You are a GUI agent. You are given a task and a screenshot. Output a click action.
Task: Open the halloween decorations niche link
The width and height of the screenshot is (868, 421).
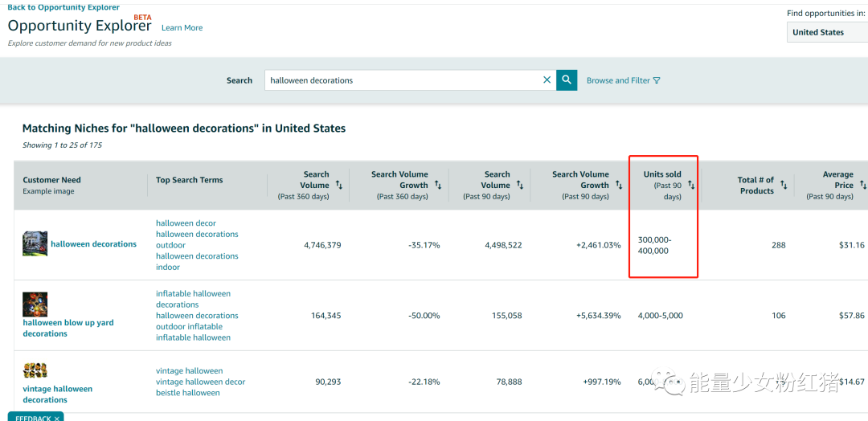point(93,244)
